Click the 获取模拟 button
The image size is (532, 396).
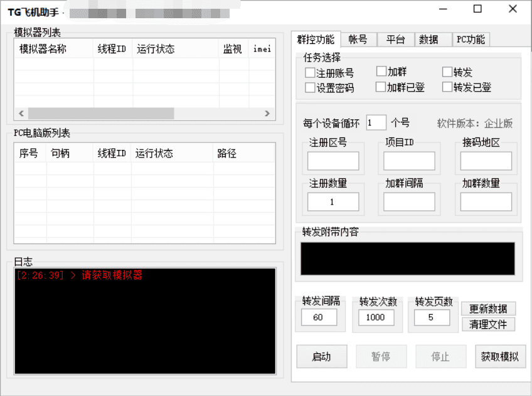click(500, 356)
